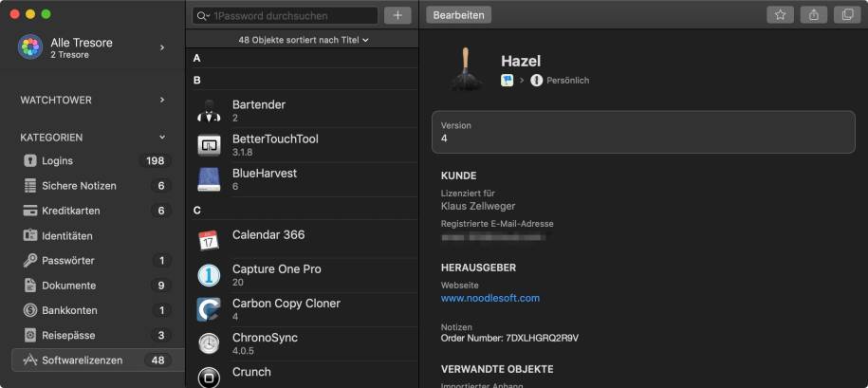Click the Bartender app icon
The image size is (868, 388).
pos(209,111)
